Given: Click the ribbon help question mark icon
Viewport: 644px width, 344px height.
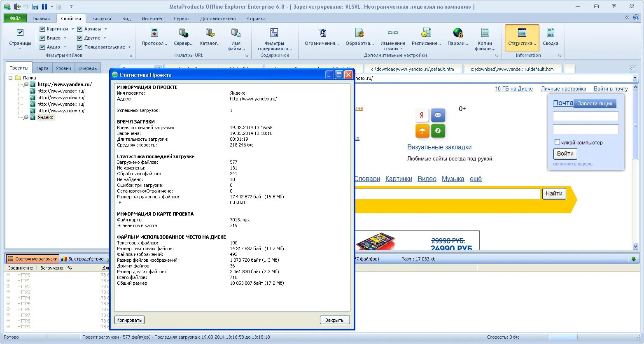Looking at the screenshot, I should [637, 18].
